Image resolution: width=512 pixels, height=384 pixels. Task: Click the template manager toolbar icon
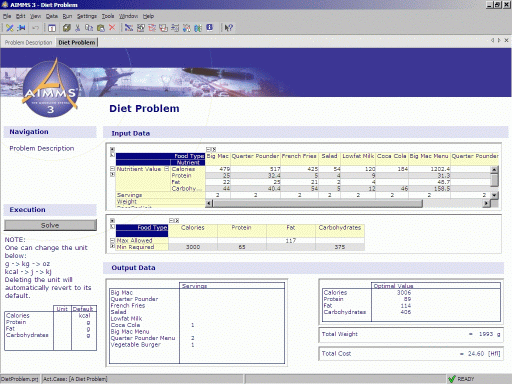163,28
